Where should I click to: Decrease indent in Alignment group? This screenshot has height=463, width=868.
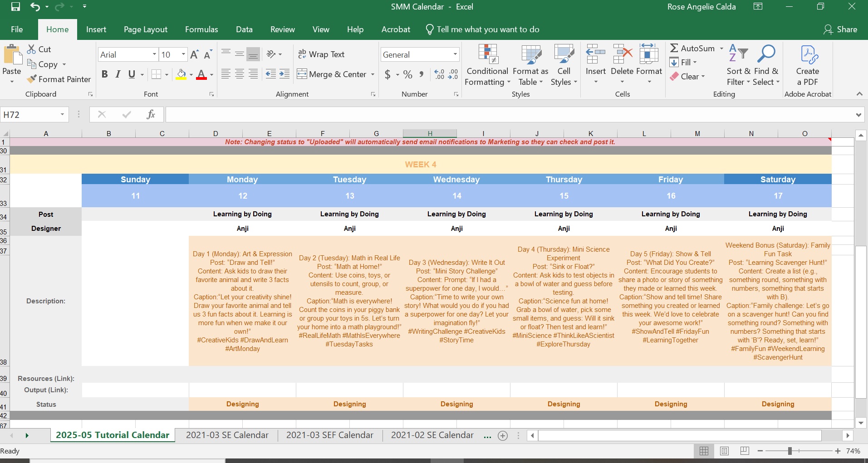pos(270,74)
